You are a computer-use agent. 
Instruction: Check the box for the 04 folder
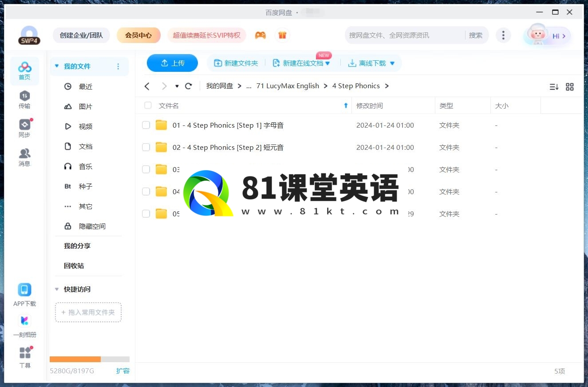[x=146, y=192]
